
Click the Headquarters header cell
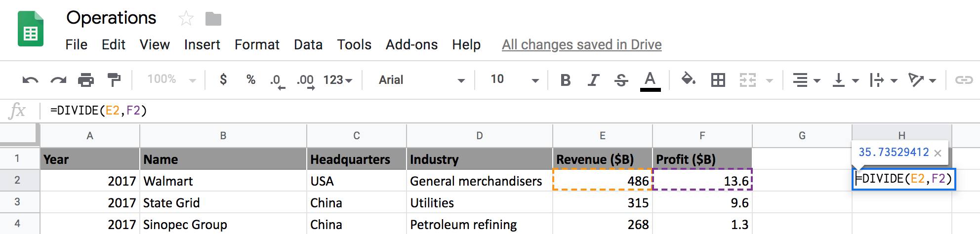tap(357, 159)
